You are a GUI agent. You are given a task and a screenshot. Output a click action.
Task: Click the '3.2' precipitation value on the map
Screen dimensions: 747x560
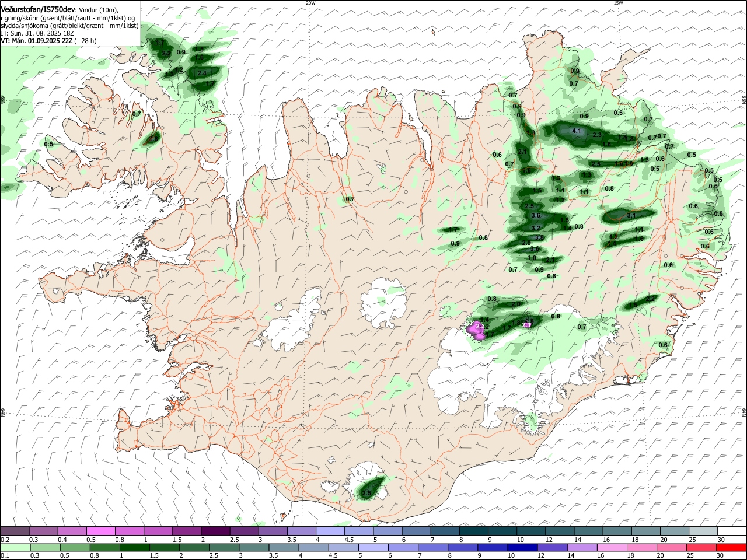coord(536,228)
